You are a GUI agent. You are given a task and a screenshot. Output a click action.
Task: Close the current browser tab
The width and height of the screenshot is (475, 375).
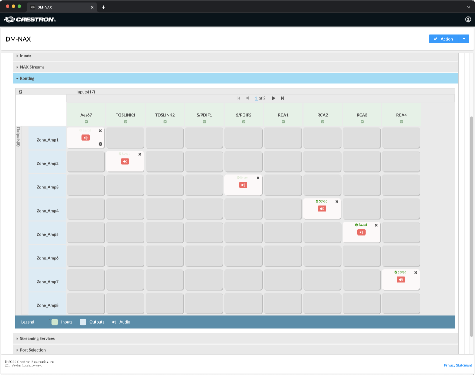(92, 7)
